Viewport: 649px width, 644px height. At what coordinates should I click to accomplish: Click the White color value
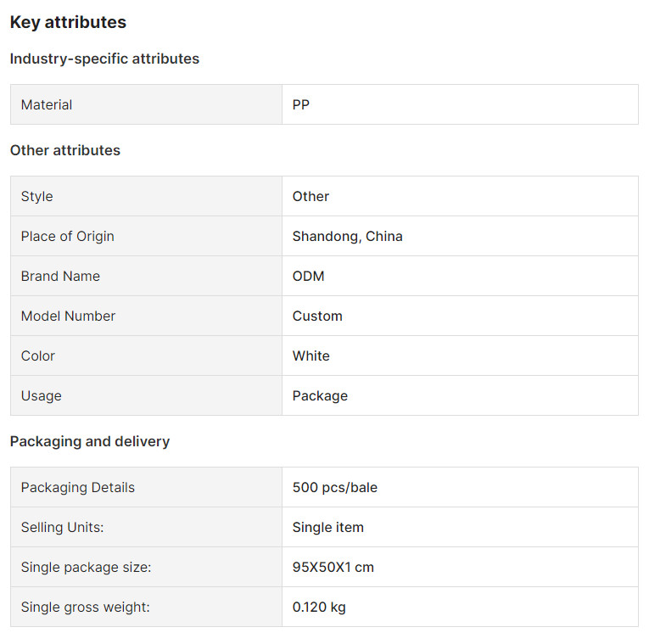pos(311,356)
